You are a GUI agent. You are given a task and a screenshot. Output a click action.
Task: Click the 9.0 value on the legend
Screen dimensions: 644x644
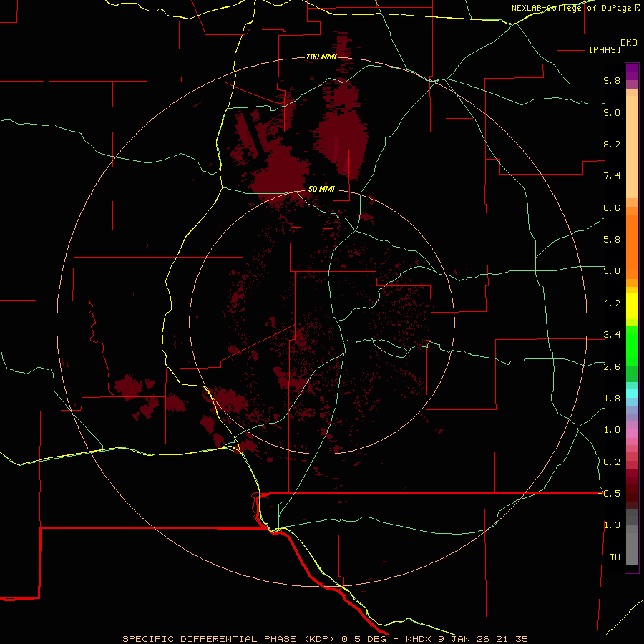pyautogui.click(x=612, y=112)
